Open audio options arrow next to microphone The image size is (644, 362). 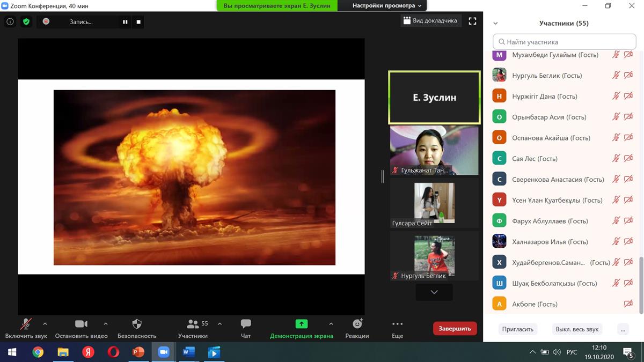tap(45, 324)
